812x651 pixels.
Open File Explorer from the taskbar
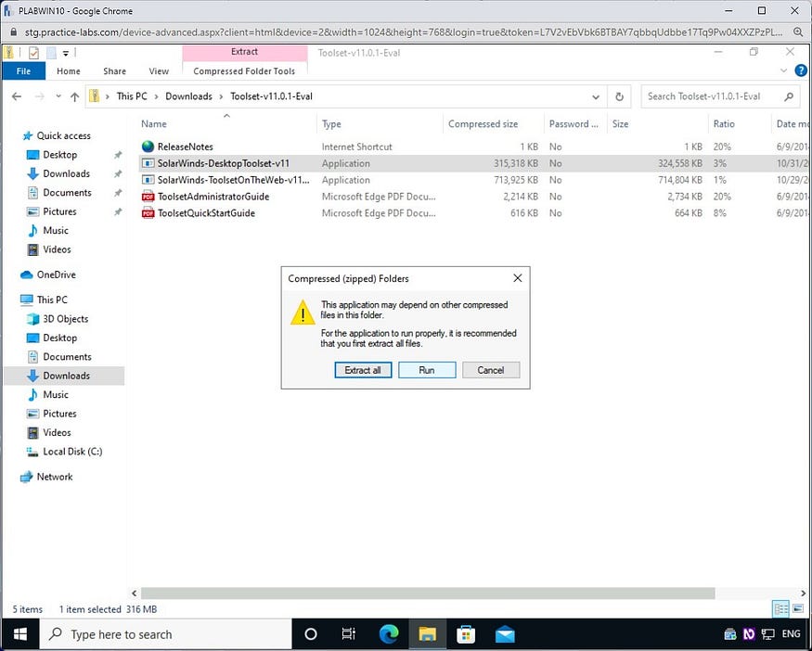(428, 634)
